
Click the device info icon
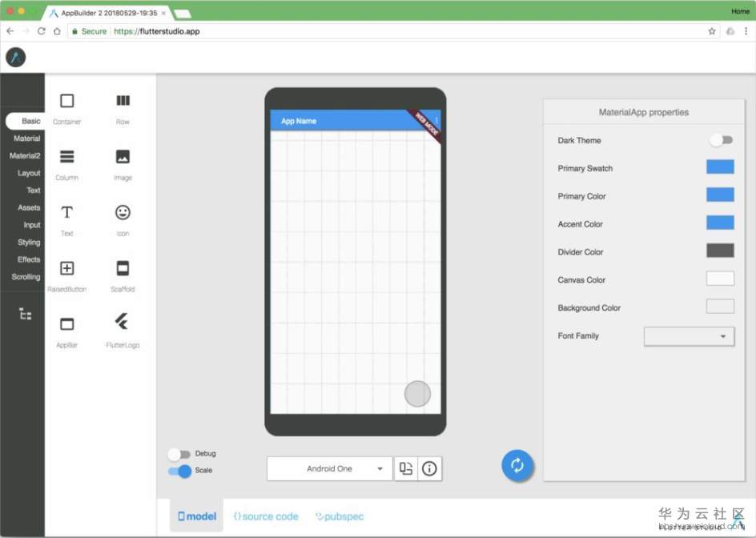tap(429, 468)
